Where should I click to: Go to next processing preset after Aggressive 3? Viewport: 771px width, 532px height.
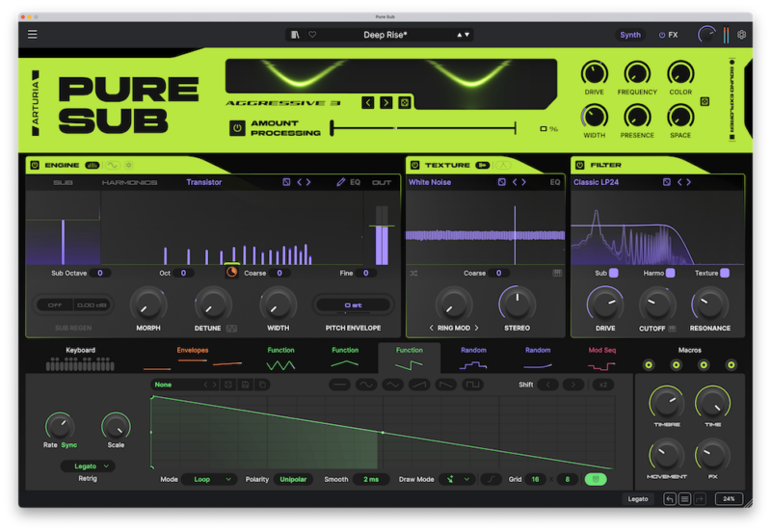[386, 103]
